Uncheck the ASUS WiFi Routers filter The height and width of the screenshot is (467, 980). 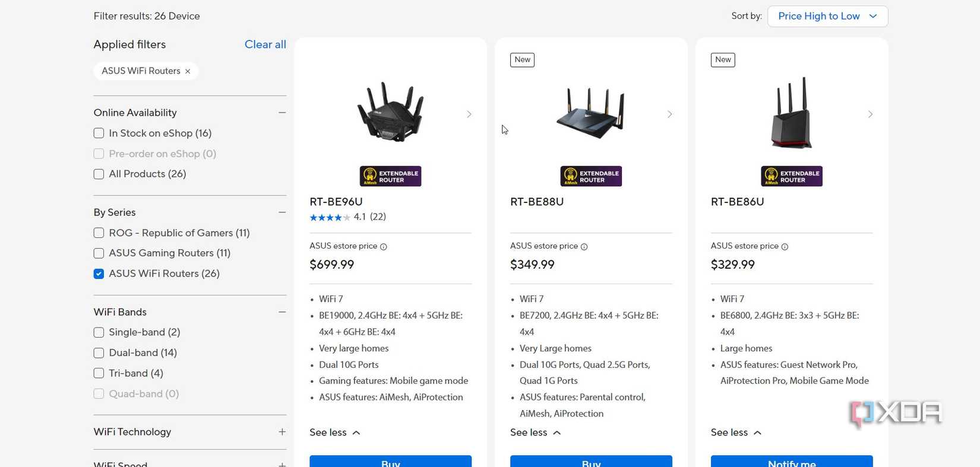99,274
